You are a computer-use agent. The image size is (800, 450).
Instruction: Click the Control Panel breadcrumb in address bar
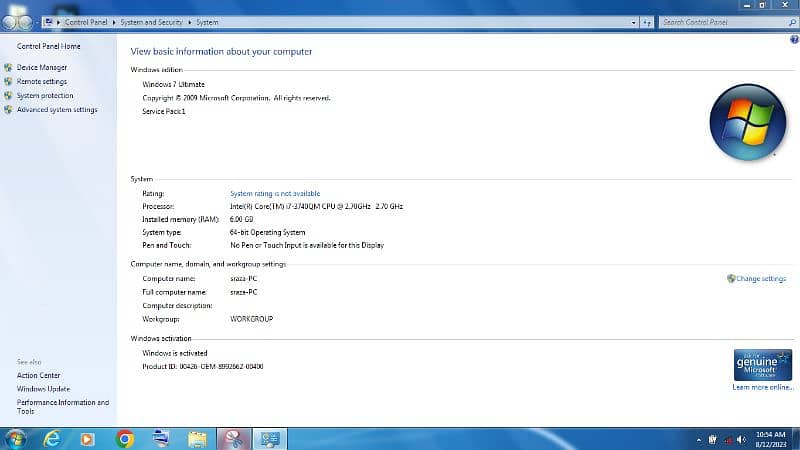86,21
